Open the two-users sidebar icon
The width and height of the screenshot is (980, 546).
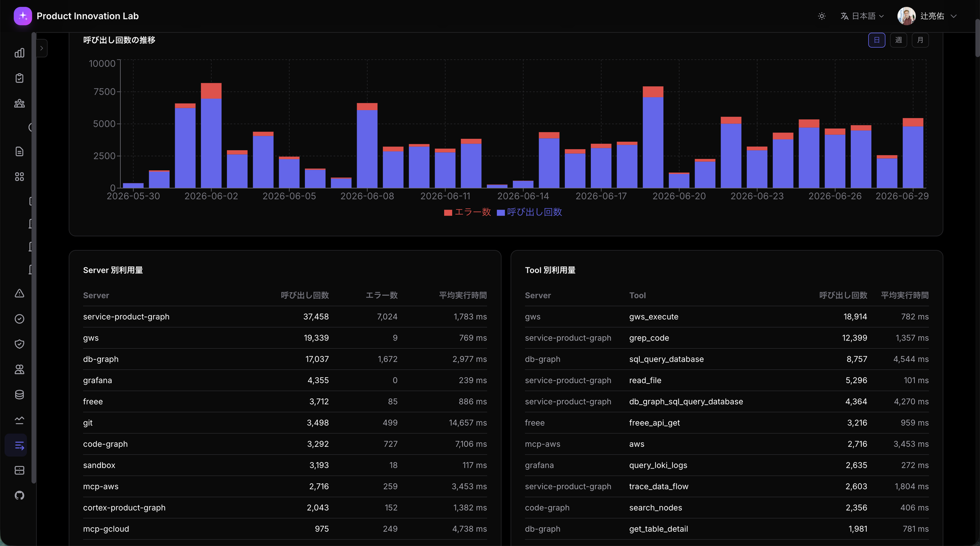20,369
